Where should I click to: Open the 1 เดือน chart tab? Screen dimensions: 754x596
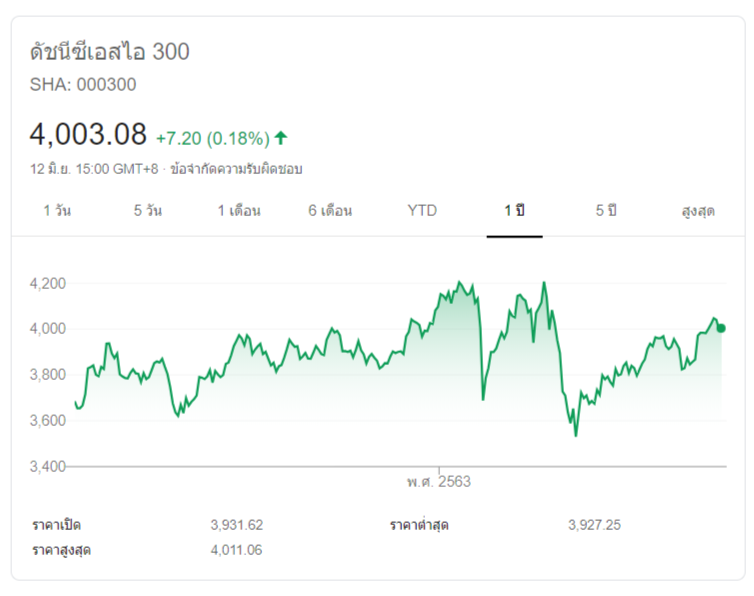click(239, 211)
